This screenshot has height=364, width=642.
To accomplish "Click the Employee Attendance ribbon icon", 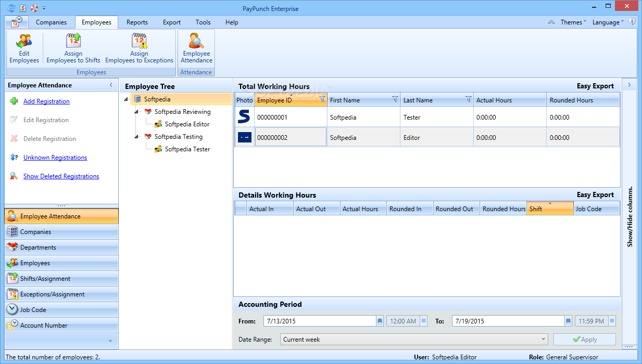I will [196, 41].
